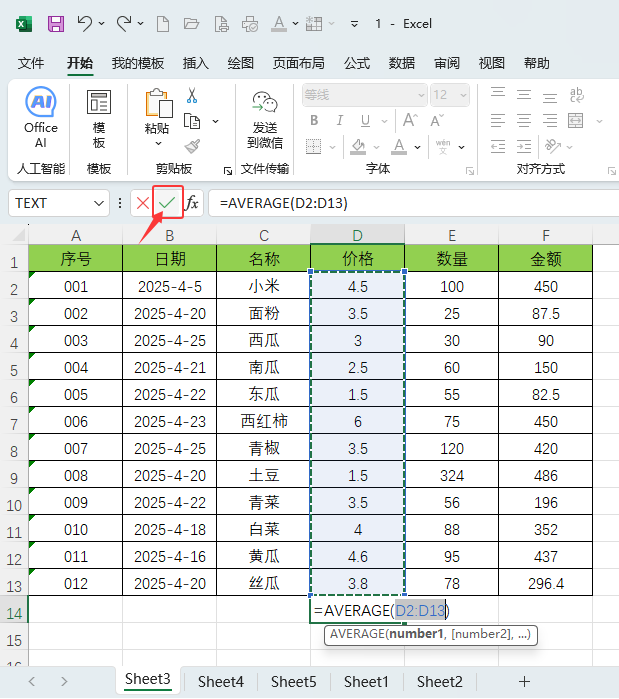Select column D header

pyautogui.click(x=357, y=235)
